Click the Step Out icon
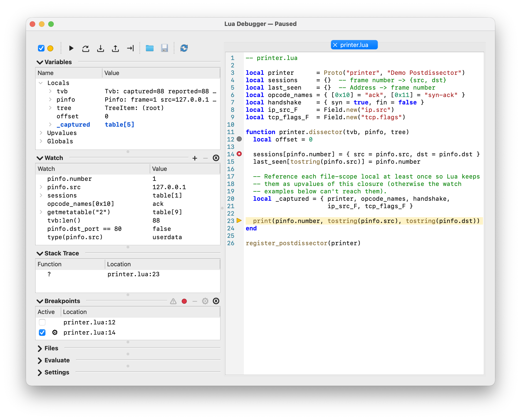Image resolution: width=521 pixels, height=420 pixels. coord(115,48)
